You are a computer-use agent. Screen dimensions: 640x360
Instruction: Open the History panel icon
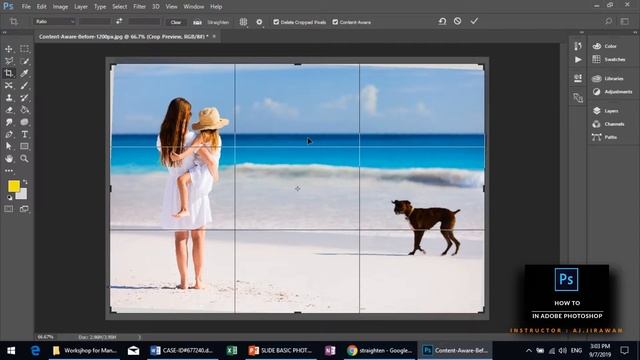point(578,46)
